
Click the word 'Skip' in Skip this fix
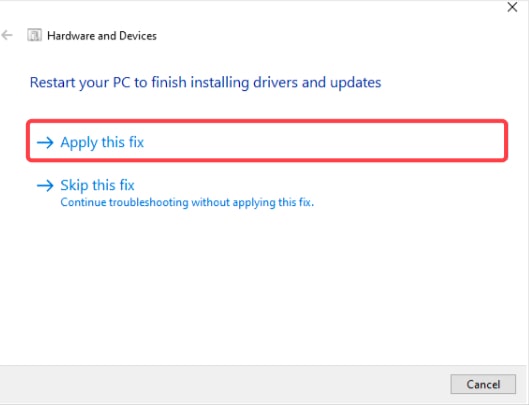pyautogui.click(x=74, y=186)
